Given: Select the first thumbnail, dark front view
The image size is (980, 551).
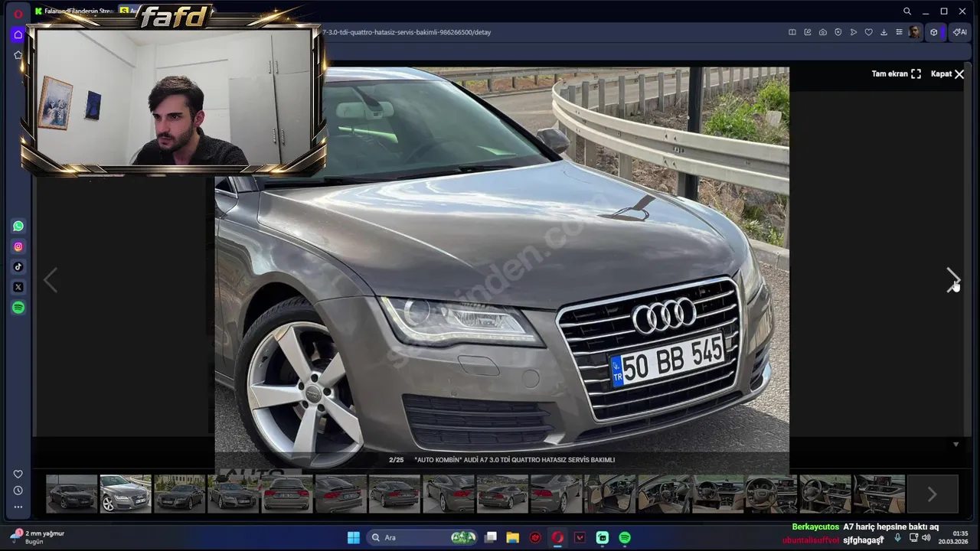Looking at the screenshot, I should click(x=72, y=494).
